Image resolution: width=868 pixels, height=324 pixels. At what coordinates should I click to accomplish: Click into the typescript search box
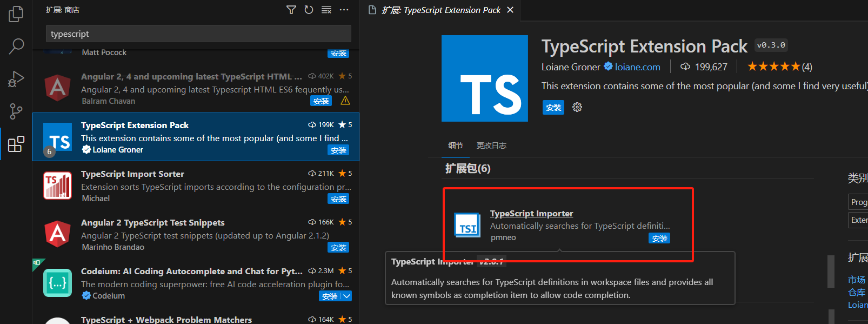click(x=198, y=34)
